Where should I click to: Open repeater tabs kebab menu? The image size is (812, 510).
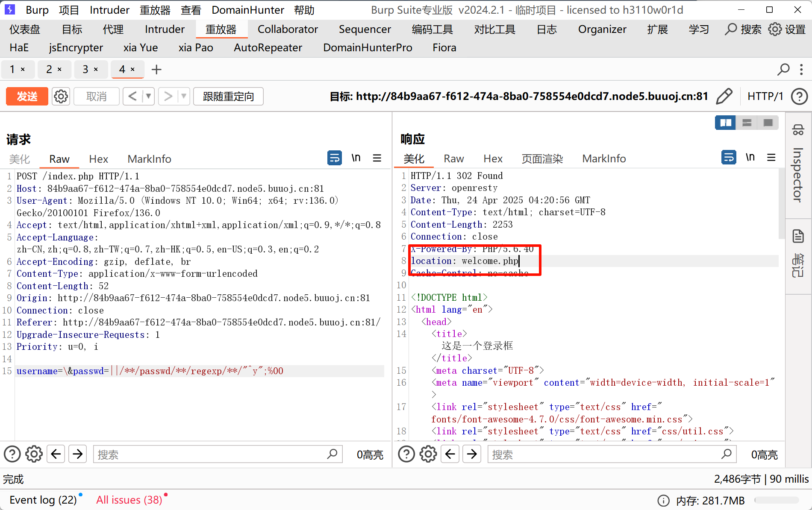pos(801,69)
